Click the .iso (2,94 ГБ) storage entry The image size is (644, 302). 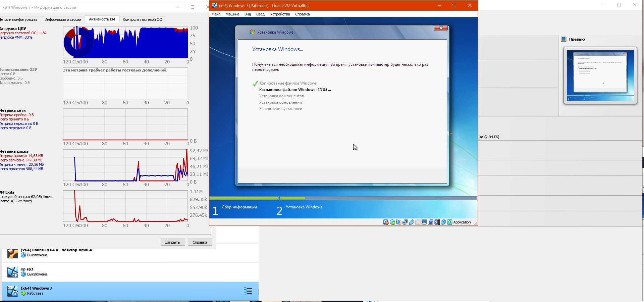[489, 137]
